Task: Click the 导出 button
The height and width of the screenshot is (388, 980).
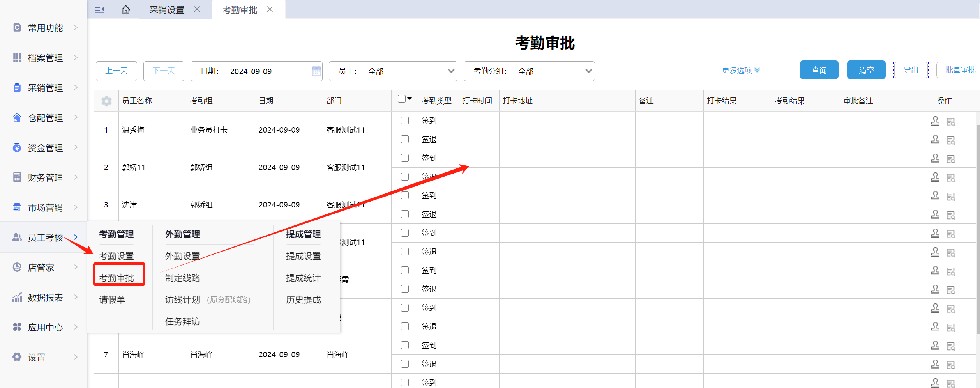Action: pos(911,70)
